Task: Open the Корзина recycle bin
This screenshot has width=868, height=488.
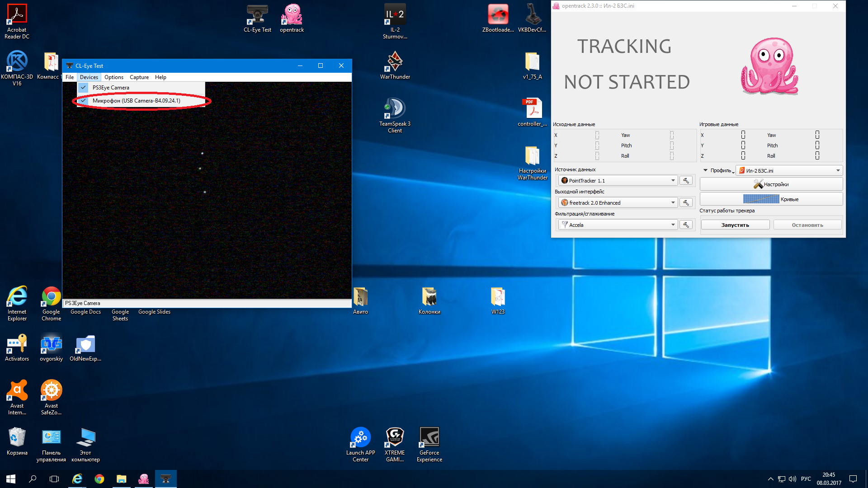Action: coord(17,441)
